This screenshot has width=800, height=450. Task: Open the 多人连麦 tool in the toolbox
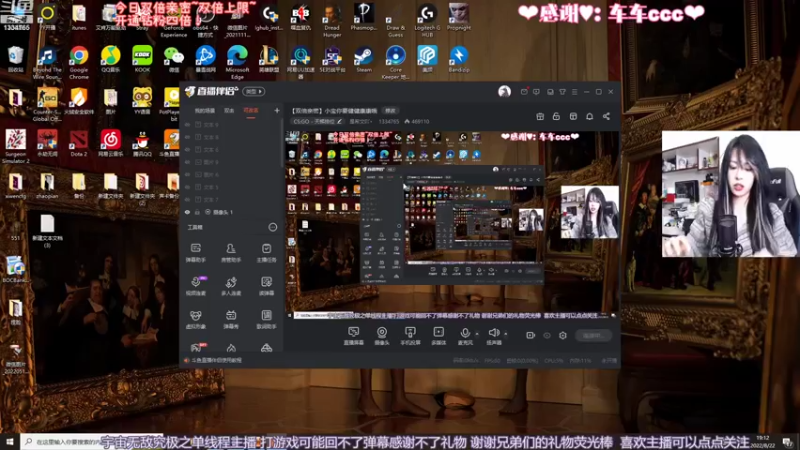click(231, 286)
